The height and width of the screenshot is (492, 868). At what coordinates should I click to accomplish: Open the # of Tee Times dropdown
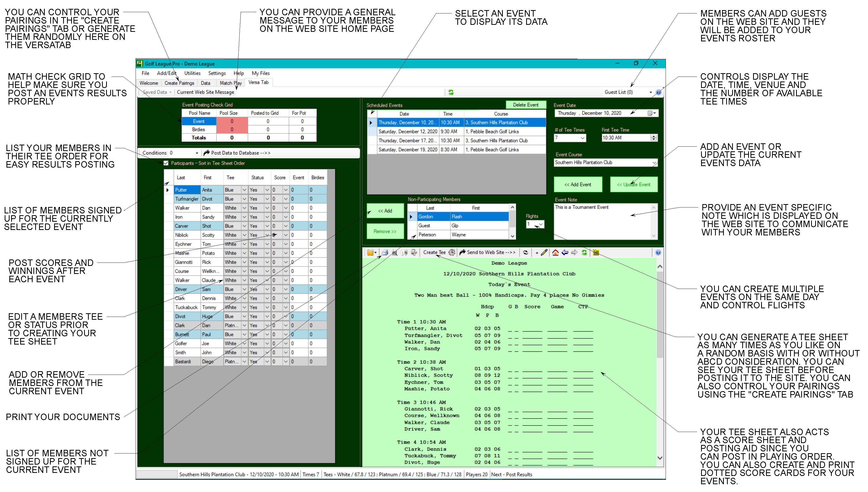582,138
